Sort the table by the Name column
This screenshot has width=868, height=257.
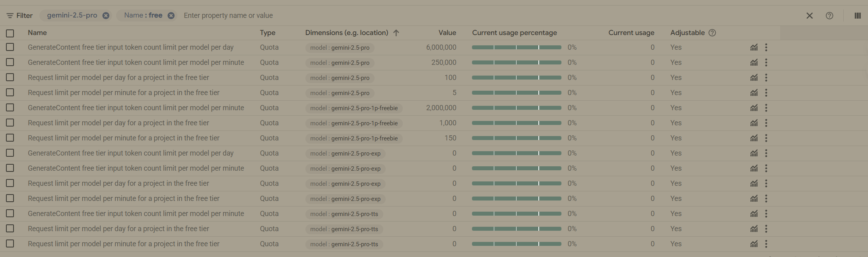(x=37, y=33)
